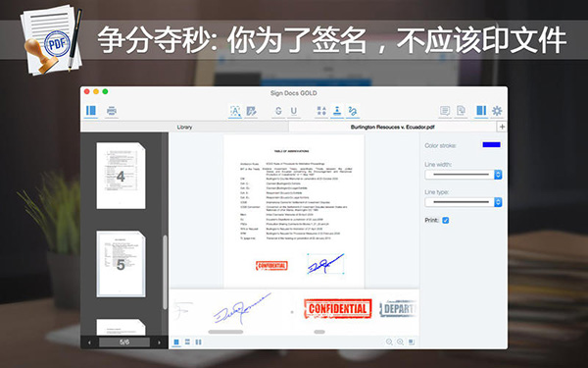Open the Line type dropdown
Screen dimensions: 588x368
pos(464,202)
